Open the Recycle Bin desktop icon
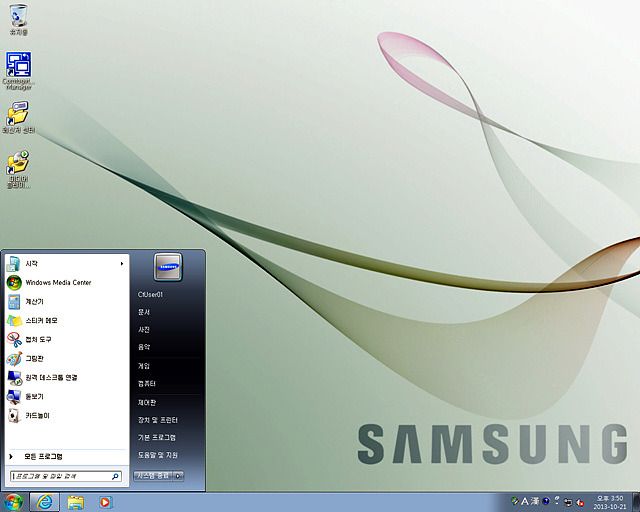 pos(18,20)
